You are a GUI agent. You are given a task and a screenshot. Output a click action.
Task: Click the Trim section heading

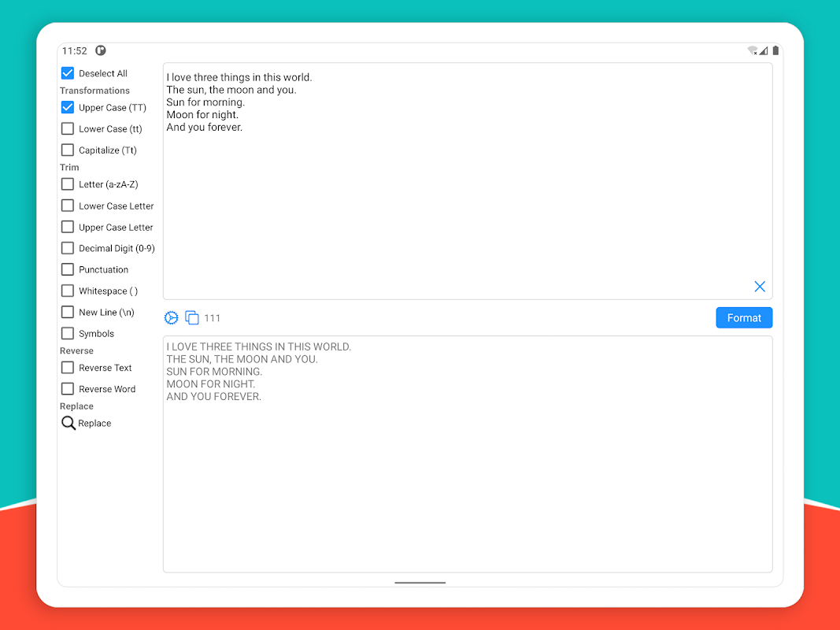[69, 167]
